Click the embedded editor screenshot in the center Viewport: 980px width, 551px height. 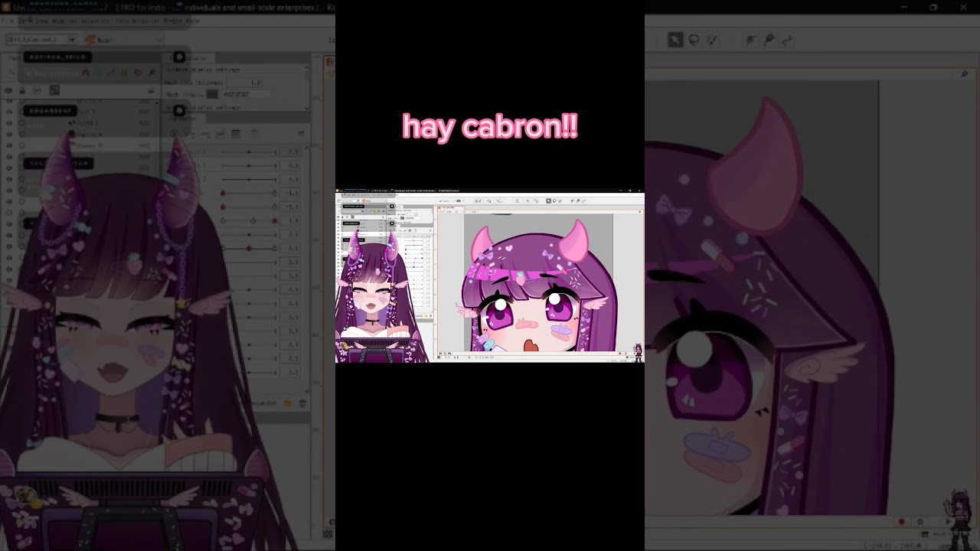(490, 275)
